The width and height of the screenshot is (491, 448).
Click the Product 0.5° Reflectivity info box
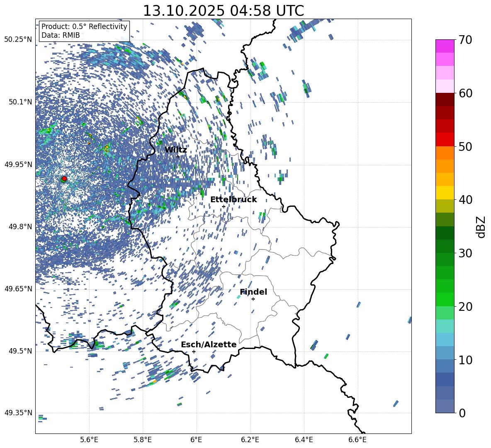click(x=84, y=31)
